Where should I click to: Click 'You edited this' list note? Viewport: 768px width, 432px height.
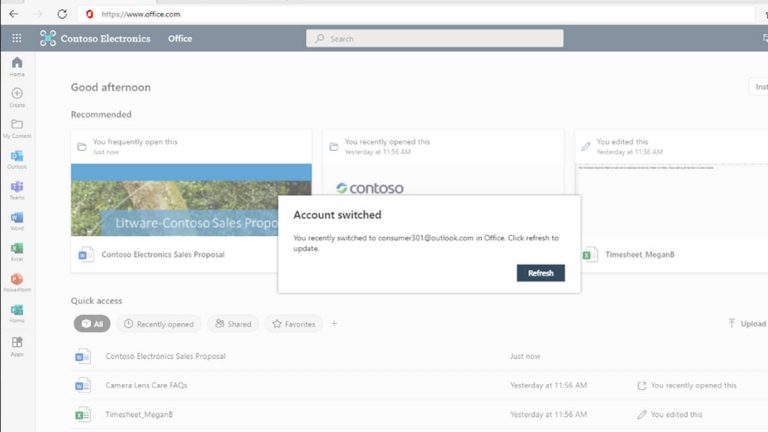(x=676, y=414)
